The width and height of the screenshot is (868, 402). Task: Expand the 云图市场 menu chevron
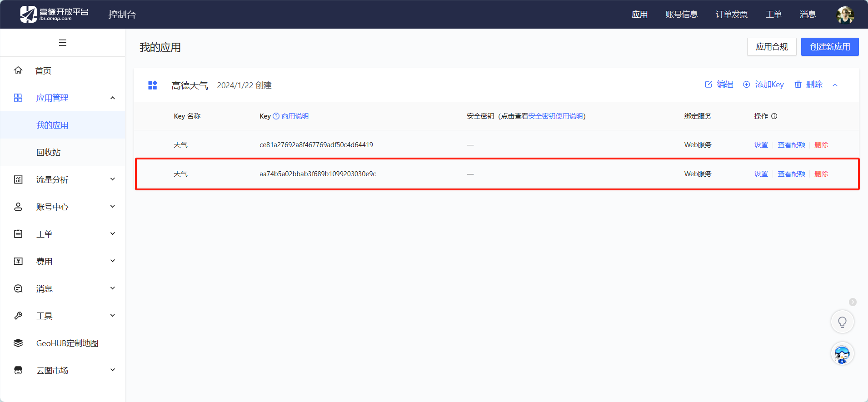click(113, 370)
